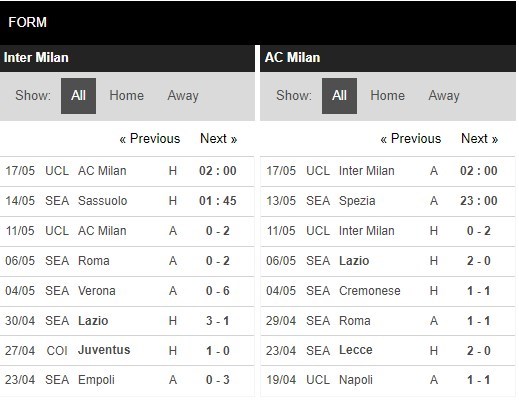Show Home matches for AC Milan

[x=388, y=96]
